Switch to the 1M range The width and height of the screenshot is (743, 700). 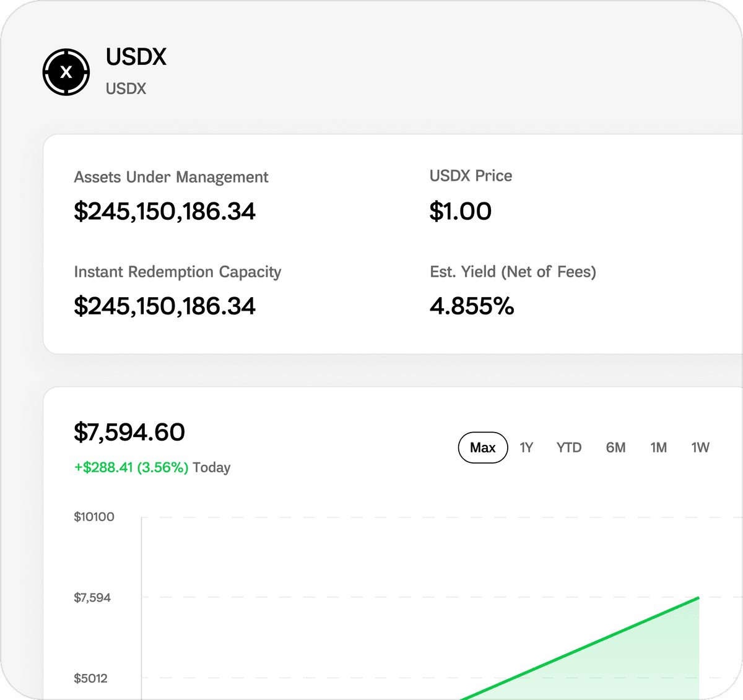658,447
